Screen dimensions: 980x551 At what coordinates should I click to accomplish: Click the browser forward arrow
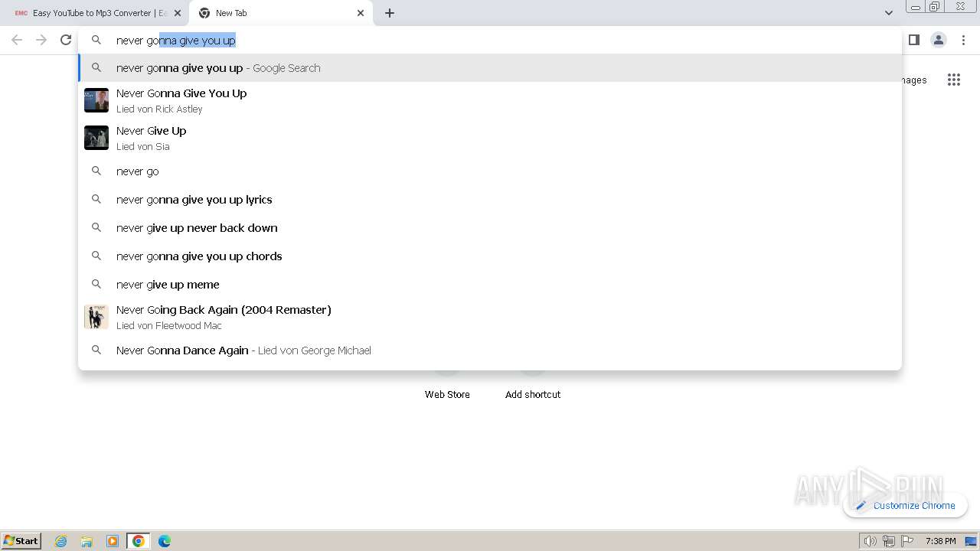41,40
